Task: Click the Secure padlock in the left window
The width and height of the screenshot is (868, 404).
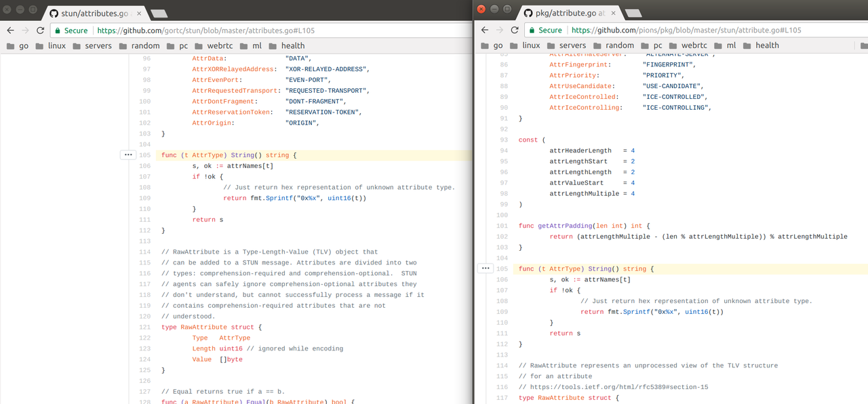Action: click(59, 31)
